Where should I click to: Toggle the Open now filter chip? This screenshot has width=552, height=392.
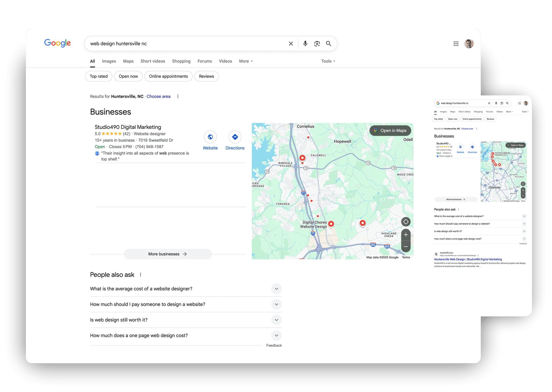coord(128,76)
